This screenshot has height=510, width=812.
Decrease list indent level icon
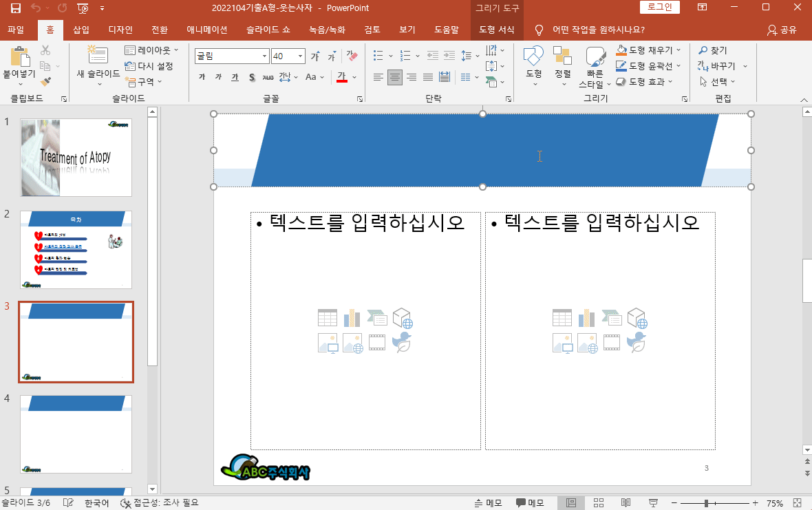[432, 55]
